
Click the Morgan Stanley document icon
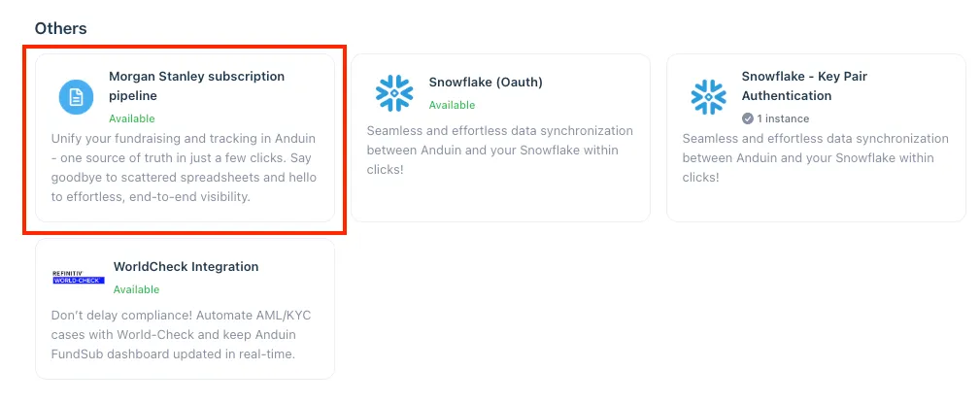tap(77, 97)
